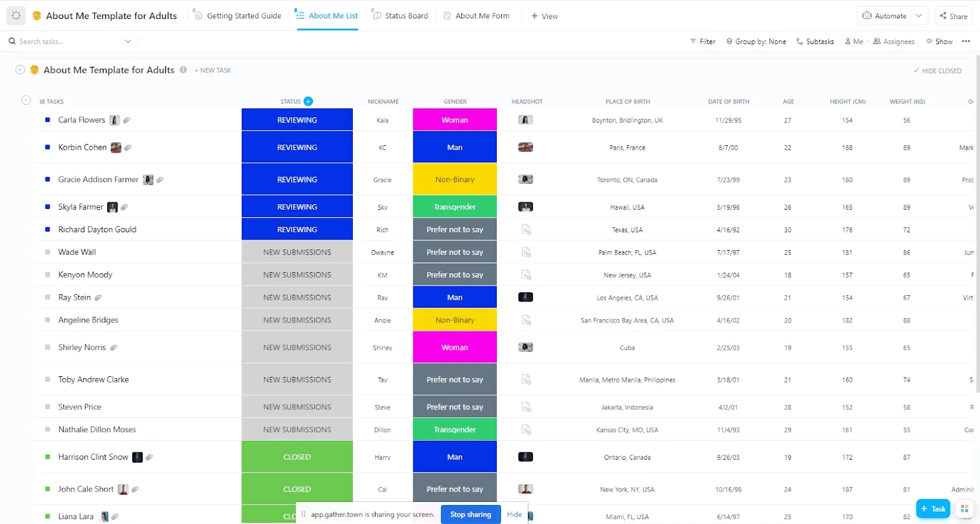Toggle status square for Kenyon Moody task
This screenshot has width=980, height=524.
(x=48, y=275)
